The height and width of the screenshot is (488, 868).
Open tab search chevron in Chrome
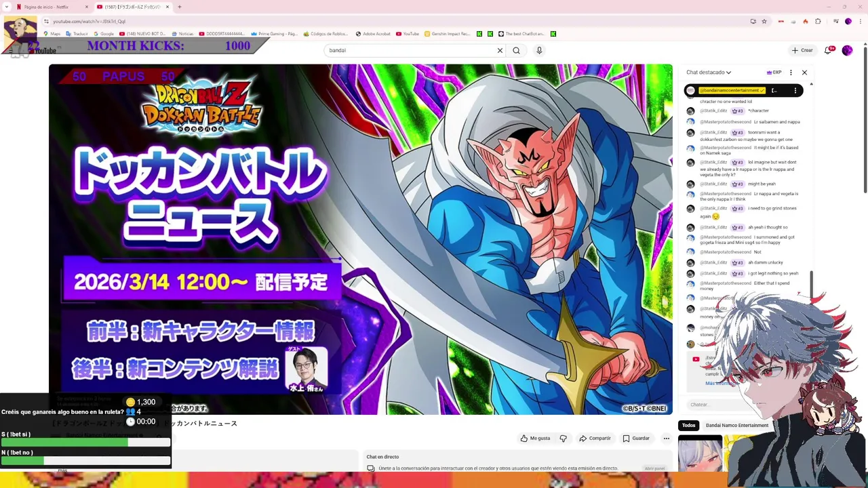point(6,7)
